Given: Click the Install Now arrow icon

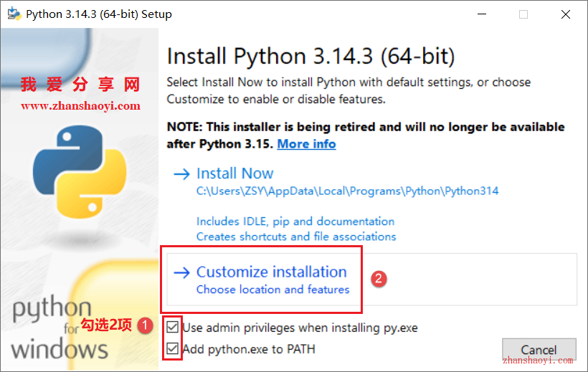Looking at the screenshot, I should pyautogui.click(x=182, y=174).
